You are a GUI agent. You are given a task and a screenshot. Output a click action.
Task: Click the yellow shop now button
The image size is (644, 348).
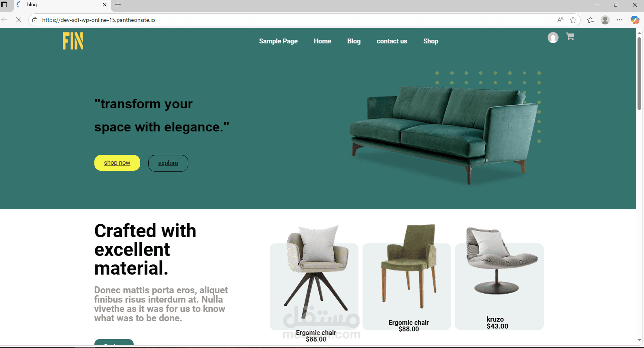click(117, 163)
